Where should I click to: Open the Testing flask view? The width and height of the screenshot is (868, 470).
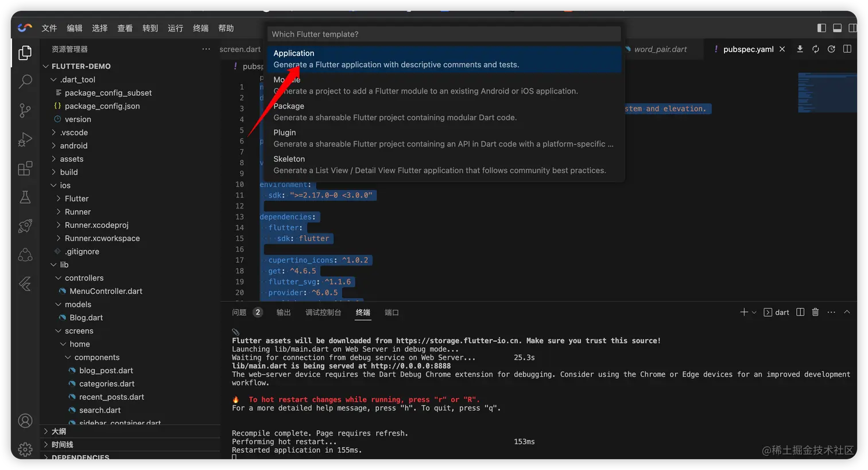(x=25, y=197)
